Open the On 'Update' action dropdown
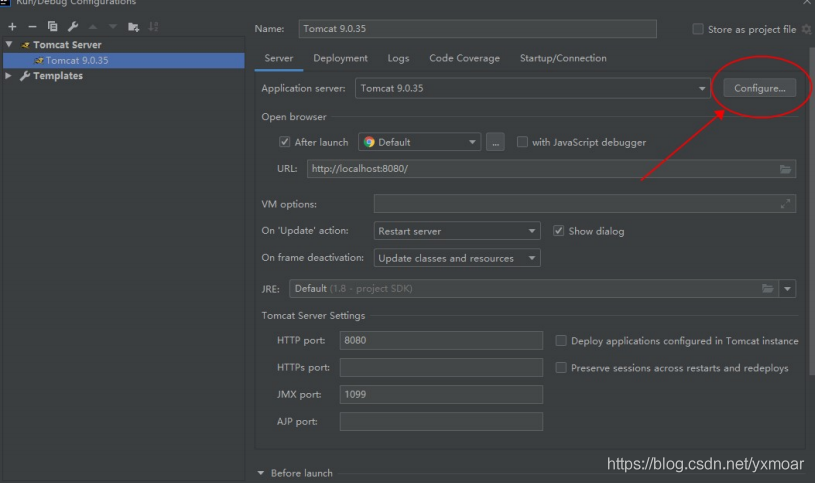 click(457, 231)
